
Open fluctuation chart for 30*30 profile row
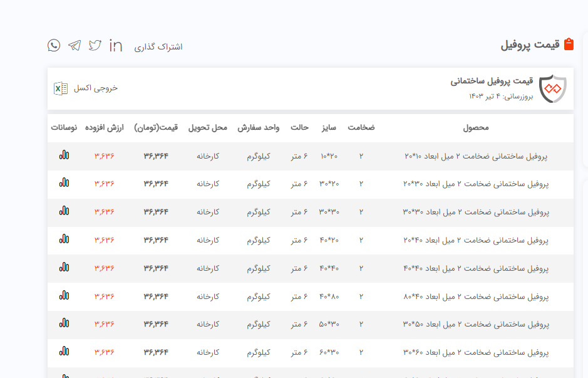[x=64, y=212]
